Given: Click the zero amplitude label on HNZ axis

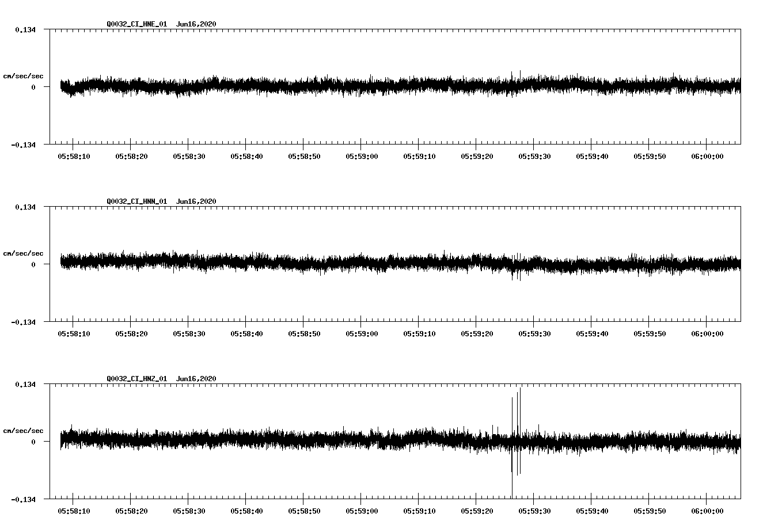Looking at the screenshot, I should [x=33, y=442].
